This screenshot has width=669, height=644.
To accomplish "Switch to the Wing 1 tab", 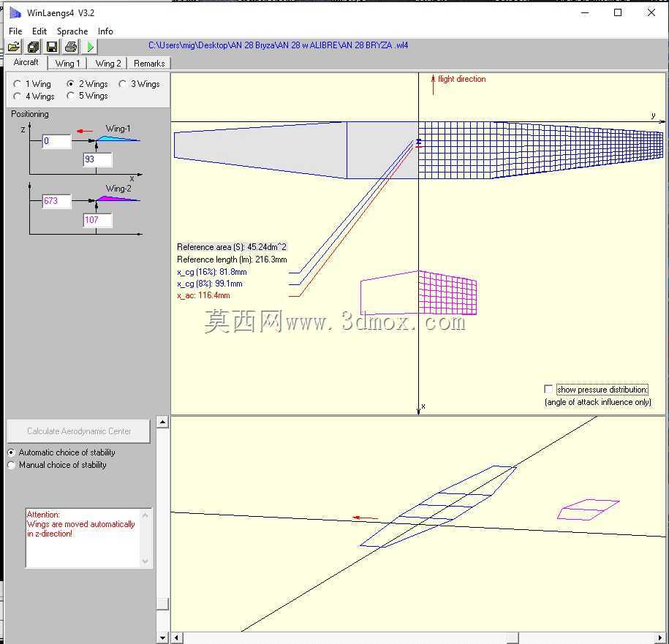I will pyautogui.click(x=67, y=64).
